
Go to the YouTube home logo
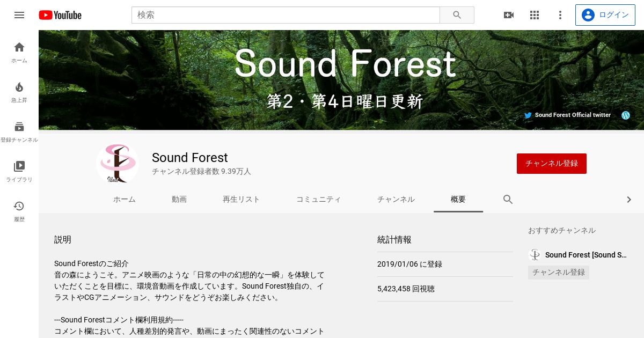point(60,15)
